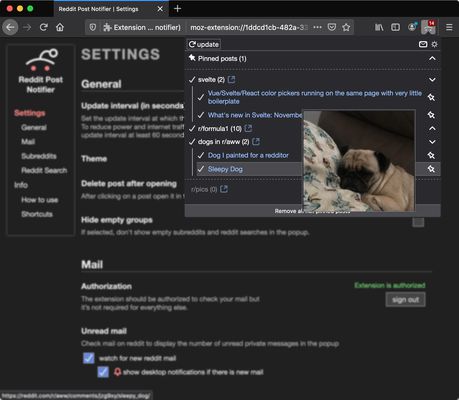Mark the svelte group as read with its checkmark
459x400 pixels.
point(192,80)
